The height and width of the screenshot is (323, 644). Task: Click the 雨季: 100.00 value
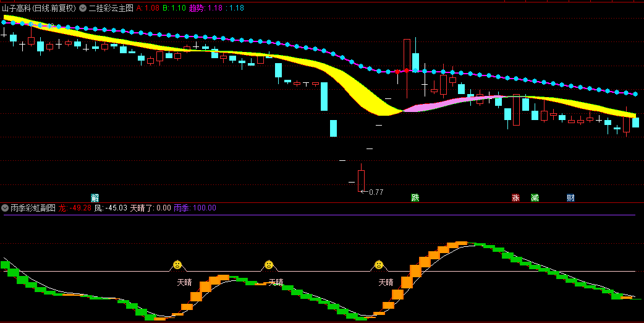click(195, 208)
